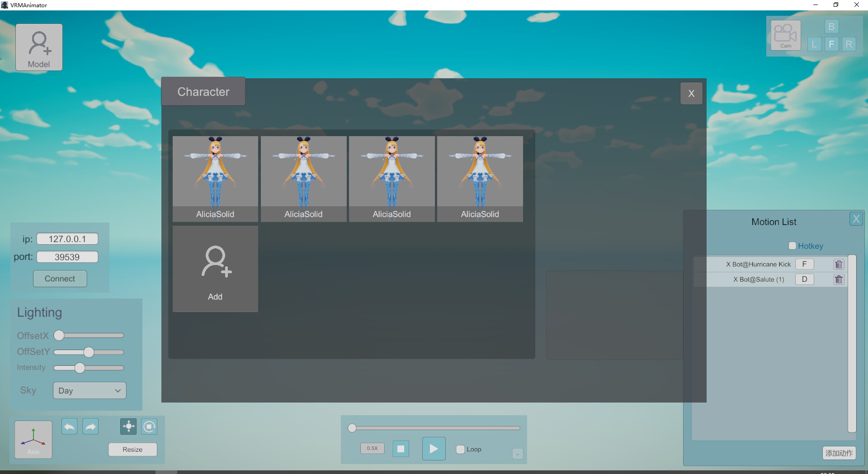Image resolution: width=868 pixels, height=474 pixels.
Task: Enable the Loop playback checkbox
Action: click(x=460, y=449)
